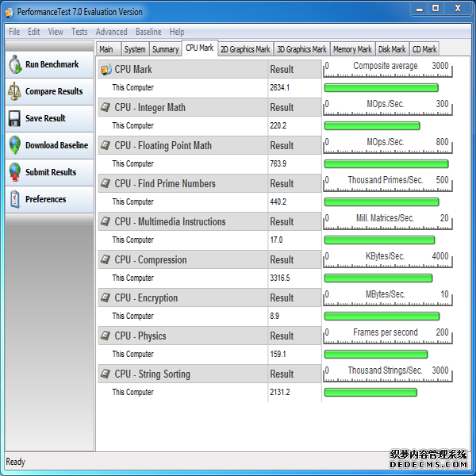Click the Composite average scale ruler

pyautogui.click(x=388, y=69)
